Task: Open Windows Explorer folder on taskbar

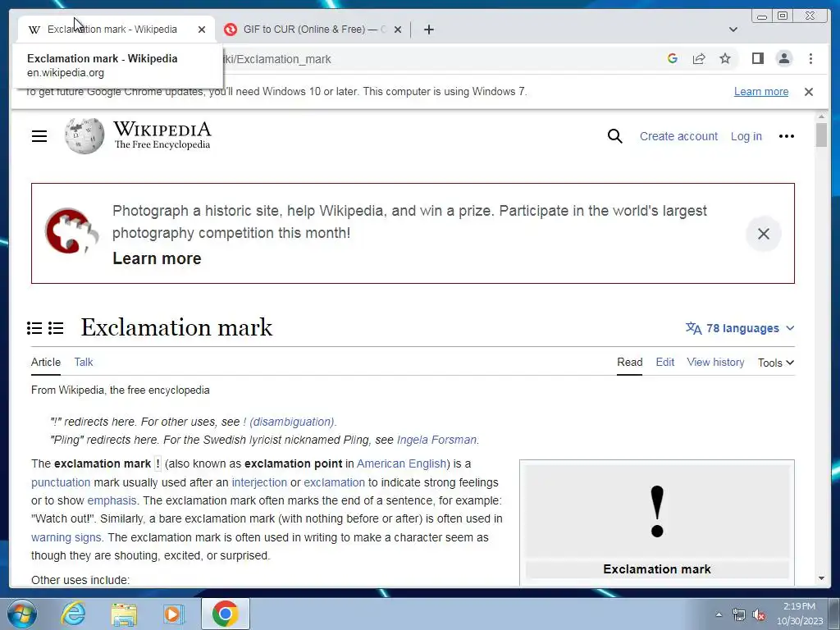Action: [x=124, y=614]
